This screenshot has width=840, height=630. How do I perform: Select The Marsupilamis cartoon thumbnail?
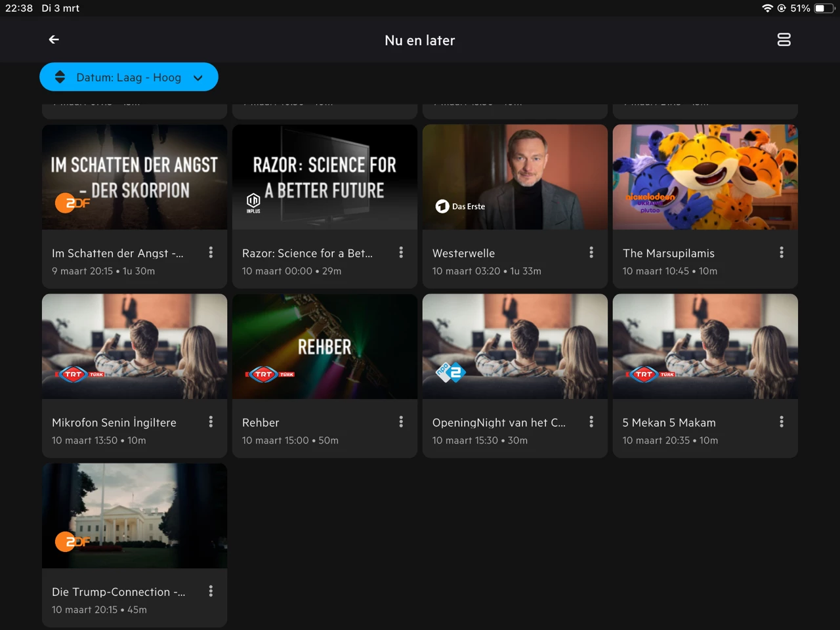pos(705,177)
